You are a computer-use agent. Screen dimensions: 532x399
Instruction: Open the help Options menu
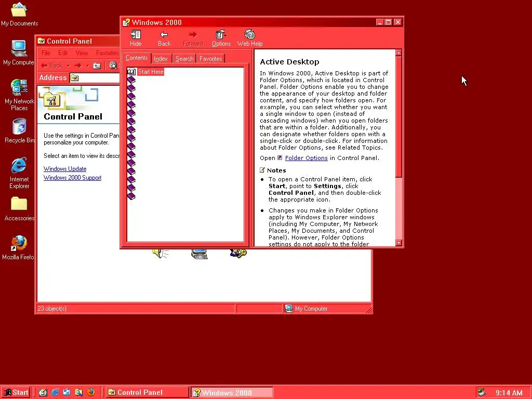pos(221,38)
